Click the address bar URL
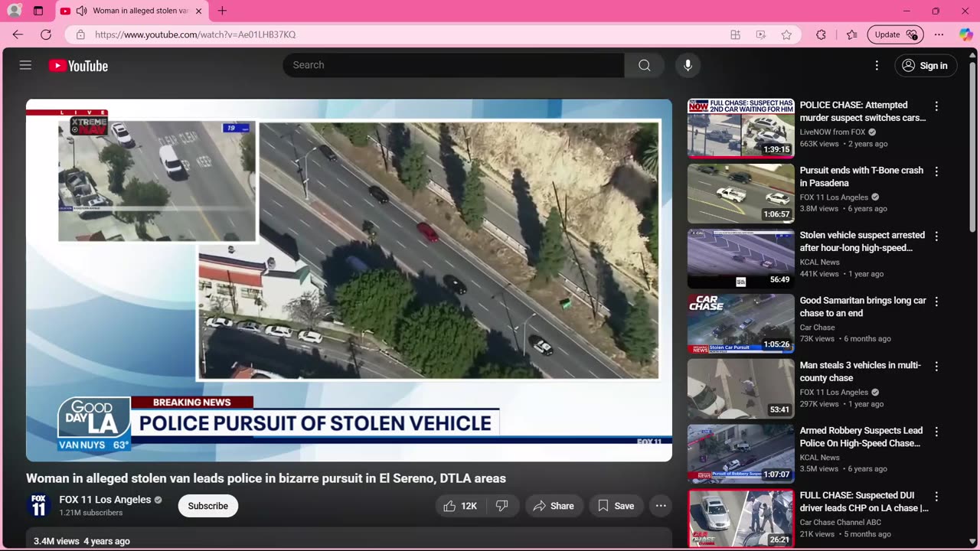This screenshot has width=980, height=551. (195, 34)
